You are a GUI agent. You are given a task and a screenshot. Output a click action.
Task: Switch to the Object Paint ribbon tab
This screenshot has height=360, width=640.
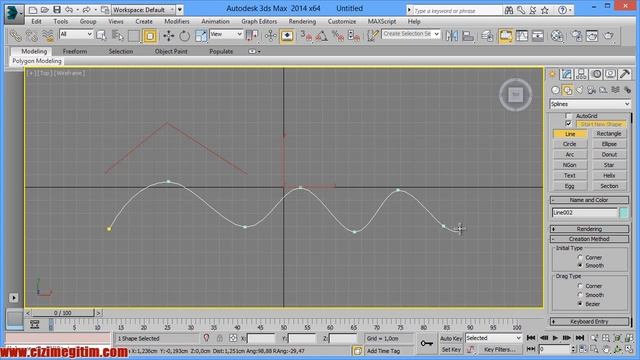(x=171, y=51)
